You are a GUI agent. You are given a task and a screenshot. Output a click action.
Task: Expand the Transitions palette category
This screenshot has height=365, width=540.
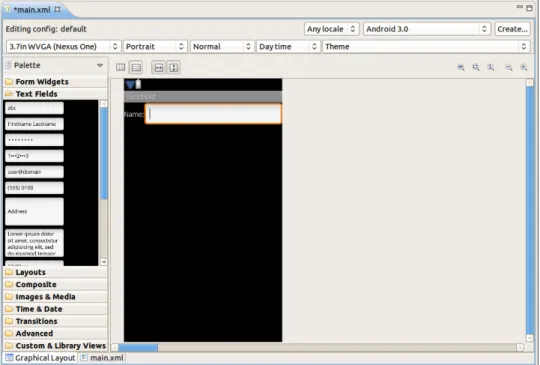(55, 321)
